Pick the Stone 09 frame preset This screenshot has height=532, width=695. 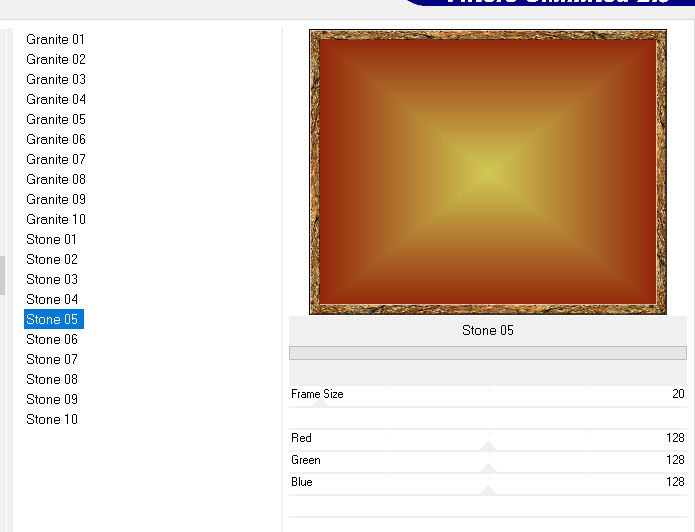51,399
